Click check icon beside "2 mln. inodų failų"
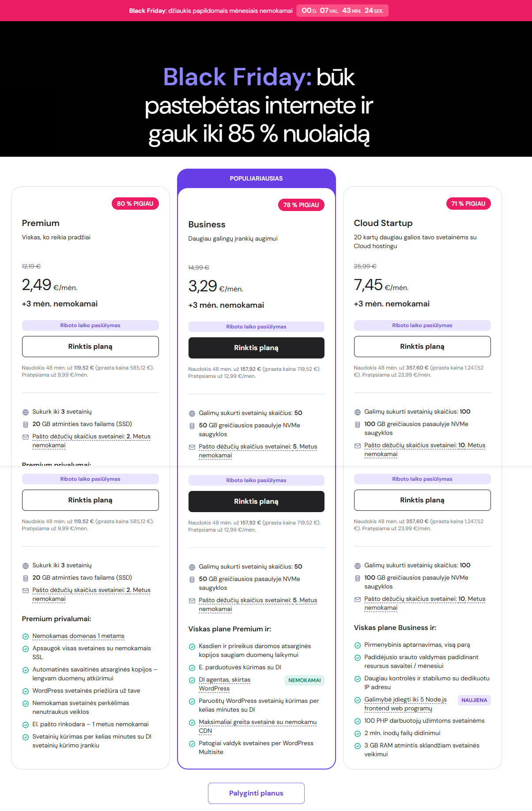The height and width of the screenshot is (811, 532). point(358,734)
